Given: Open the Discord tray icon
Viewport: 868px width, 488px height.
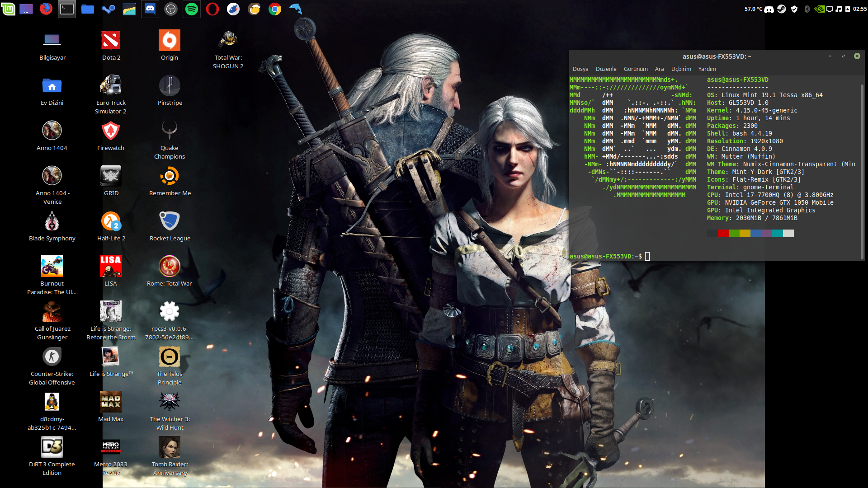Looking at the screenshot, I should (x=769, y=9).
